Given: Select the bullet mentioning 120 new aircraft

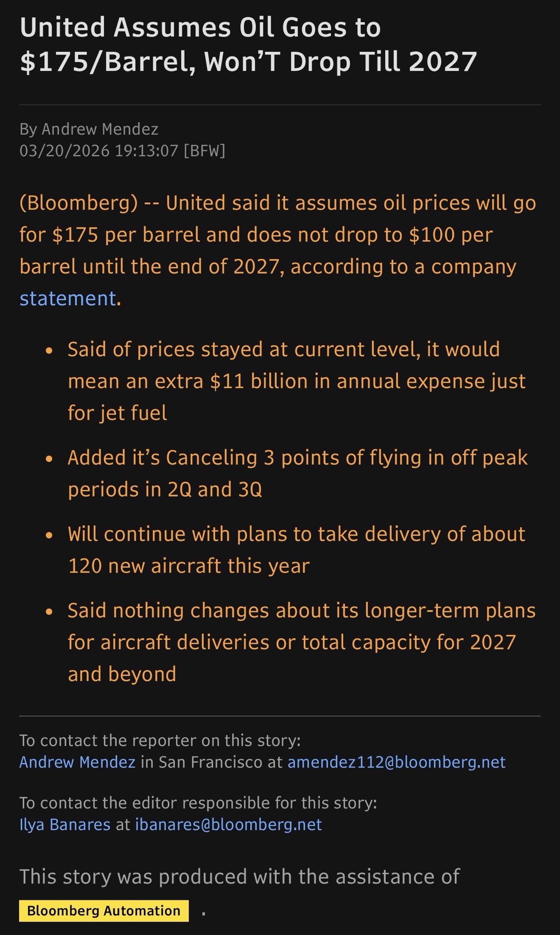Looking at the screenshot, I should (296, 550).
